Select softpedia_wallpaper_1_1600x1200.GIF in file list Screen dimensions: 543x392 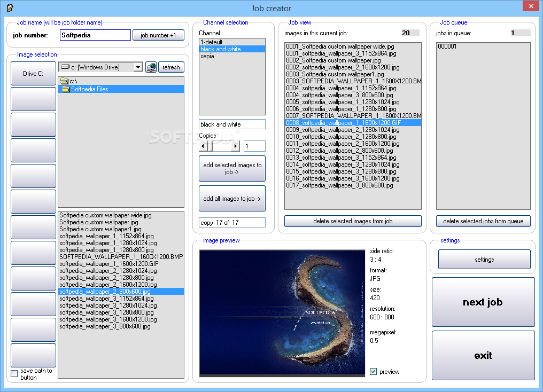121,264
